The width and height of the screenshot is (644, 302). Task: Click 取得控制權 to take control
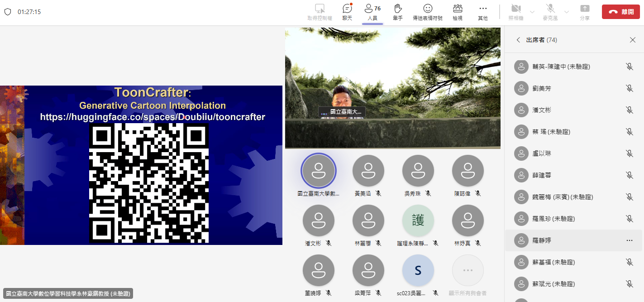[320, 12]
